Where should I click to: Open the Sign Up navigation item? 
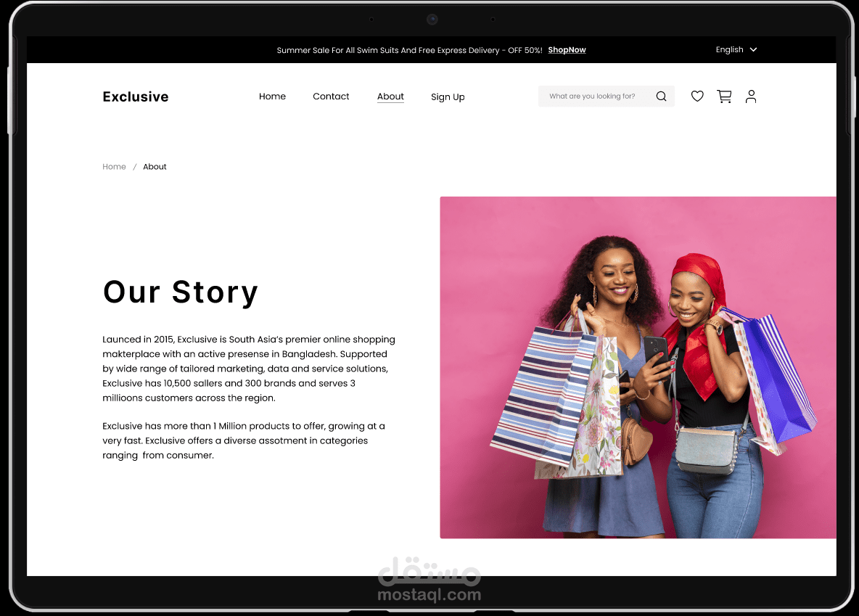click(x=448, y=97)
